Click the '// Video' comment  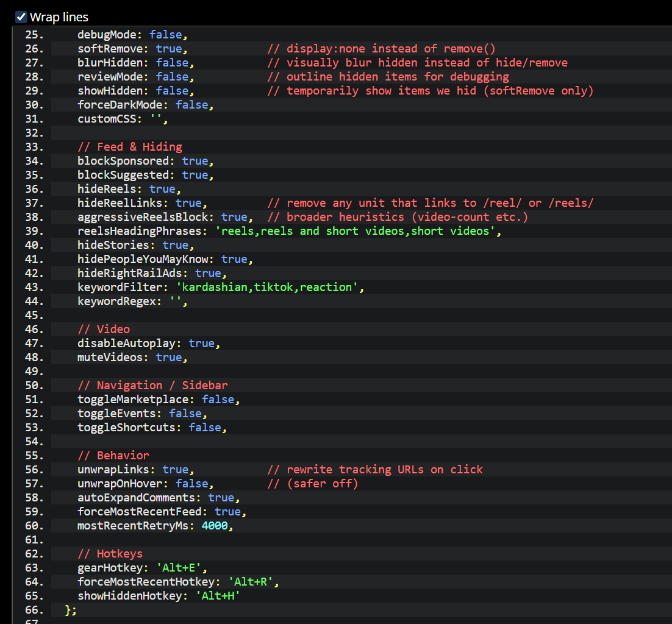click(x=104, y=329)
